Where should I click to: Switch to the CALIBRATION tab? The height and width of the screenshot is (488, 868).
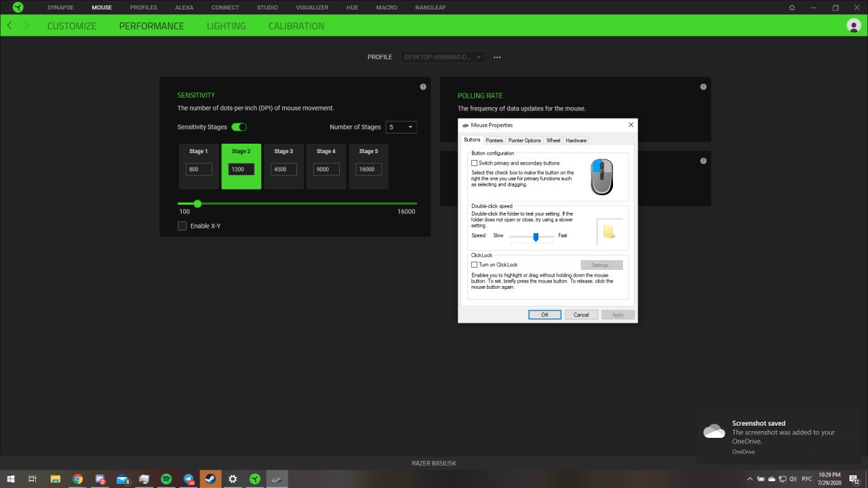pyautogui.click(x=296, y=26)
